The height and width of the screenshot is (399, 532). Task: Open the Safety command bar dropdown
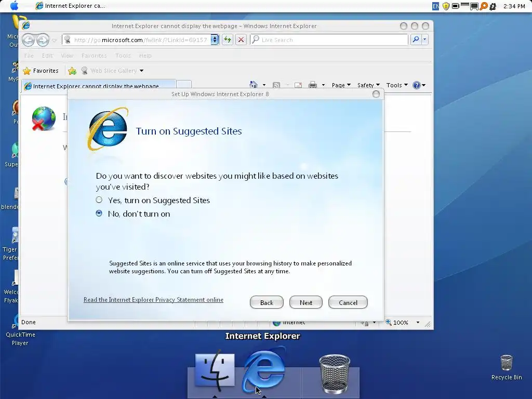click(368, 85)
